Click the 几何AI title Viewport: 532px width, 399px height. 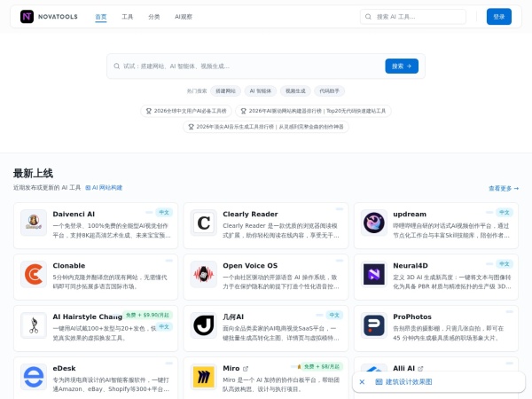point(233,317)
